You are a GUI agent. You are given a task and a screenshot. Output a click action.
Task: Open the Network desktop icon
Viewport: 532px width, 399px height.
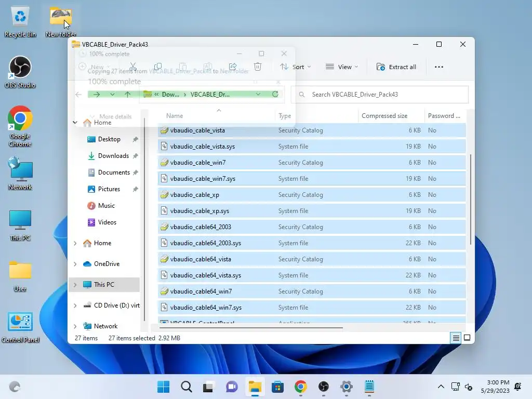coord(20,174)
